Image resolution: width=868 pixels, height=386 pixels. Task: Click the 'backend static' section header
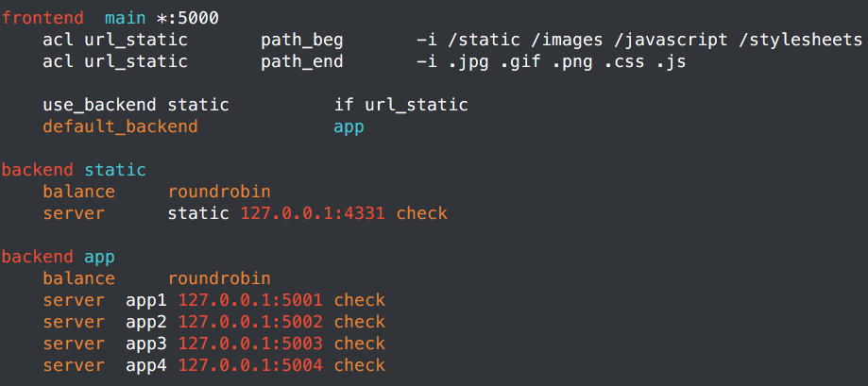click(74, 170)
